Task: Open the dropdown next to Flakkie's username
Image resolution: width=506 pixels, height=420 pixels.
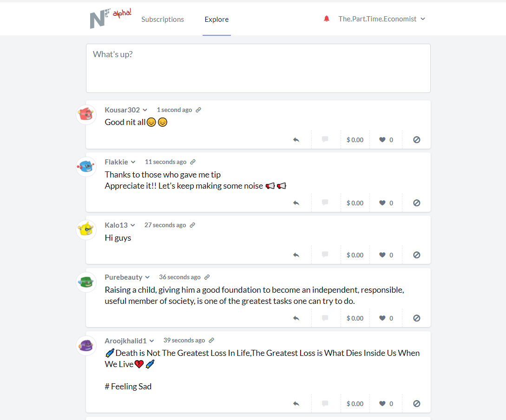Action: (133, 162)
